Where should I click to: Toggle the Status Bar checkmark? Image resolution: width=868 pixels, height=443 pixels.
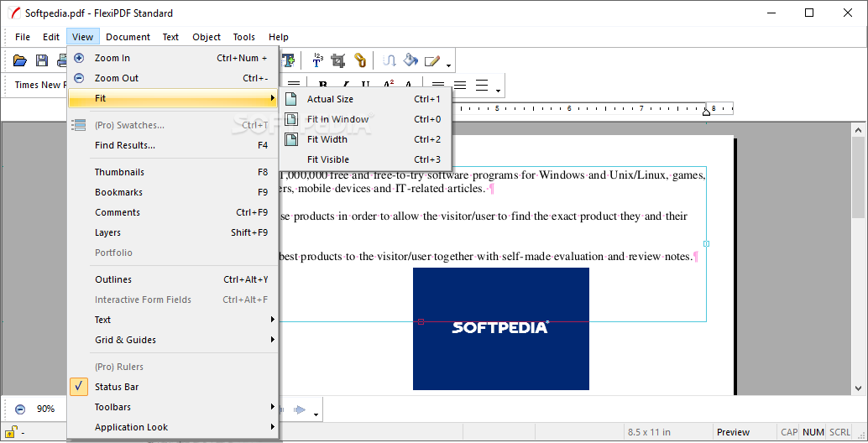[79, 387]
